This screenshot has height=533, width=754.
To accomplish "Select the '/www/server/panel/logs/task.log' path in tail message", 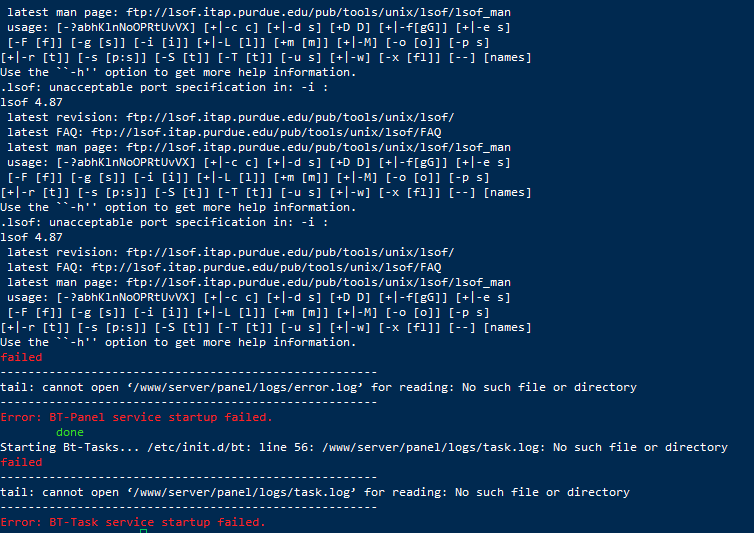I will point(242,492).
